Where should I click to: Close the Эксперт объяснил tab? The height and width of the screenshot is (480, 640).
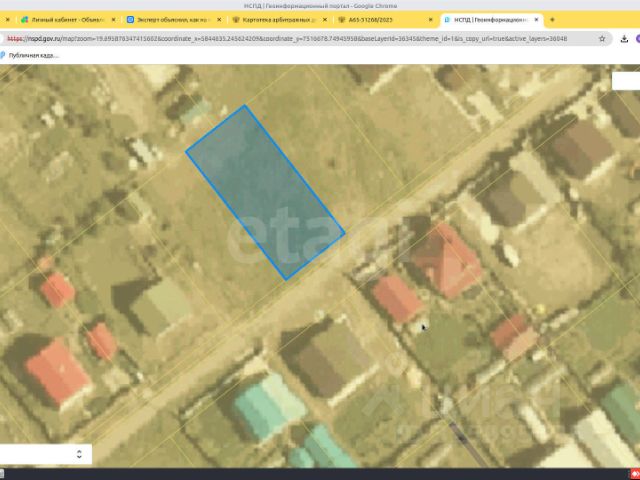pyautogui.click(x=220, y=20)
